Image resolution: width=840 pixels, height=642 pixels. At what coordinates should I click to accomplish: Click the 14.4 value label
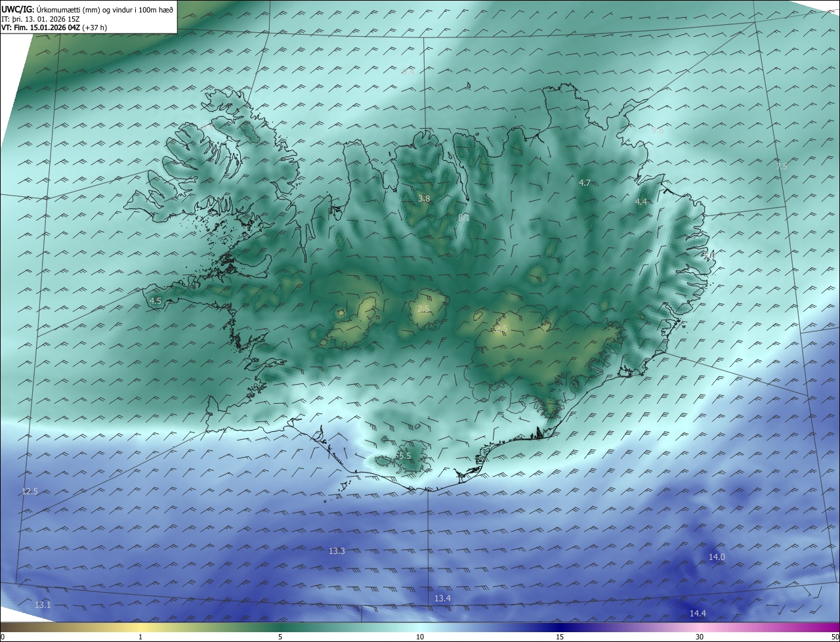(x=698, y=613)
